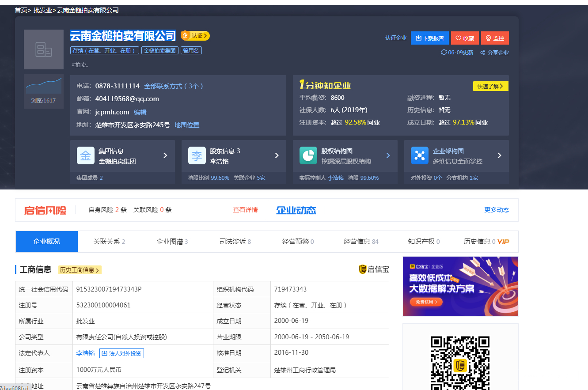Open 更多动态 link

click(x=497, y=210)
